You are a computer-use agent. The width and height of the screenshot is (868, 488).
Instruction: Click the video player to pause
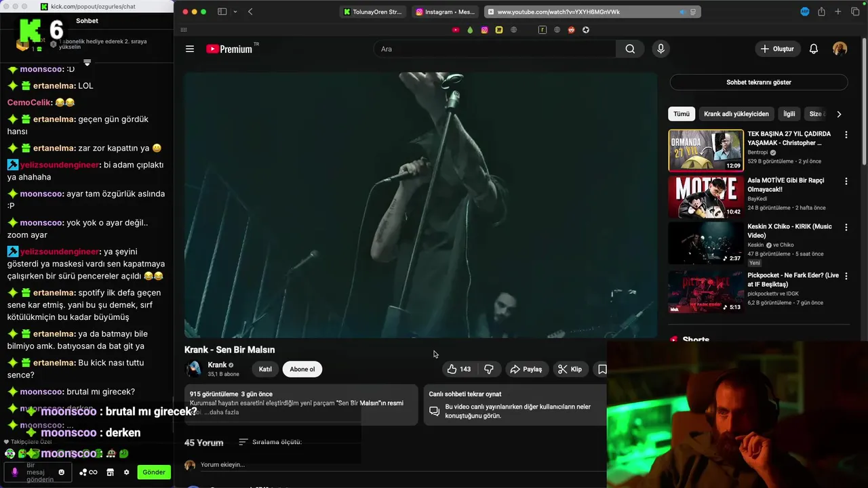tap(420, 205)
